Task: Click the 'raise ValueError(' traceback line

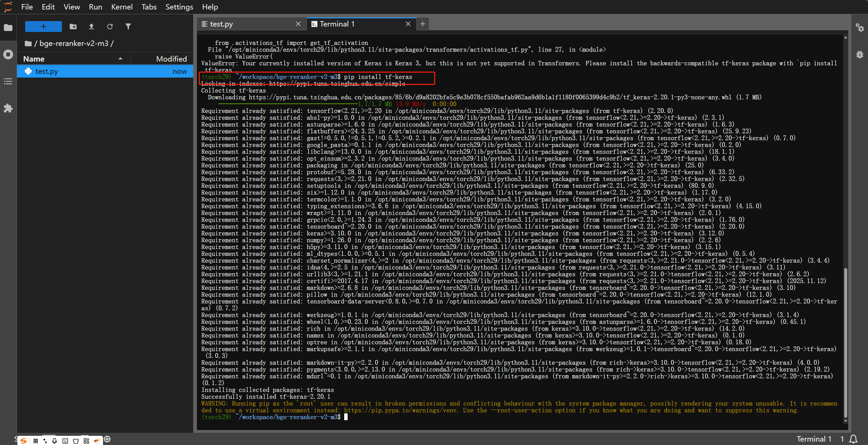Action: (x=244, y=56)
